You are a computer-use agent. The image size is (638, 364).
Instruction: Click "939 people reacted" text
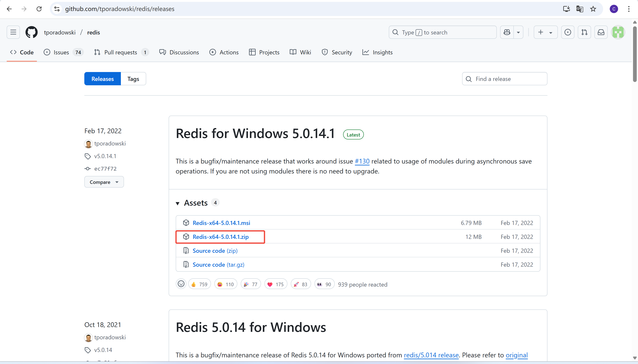[363, 285]
